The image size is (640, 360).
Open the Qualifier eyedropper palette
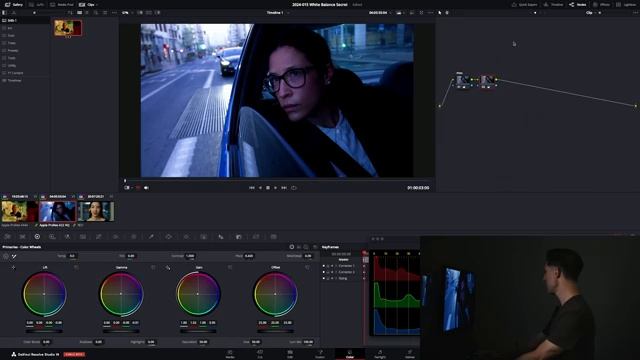pos(151,237)
